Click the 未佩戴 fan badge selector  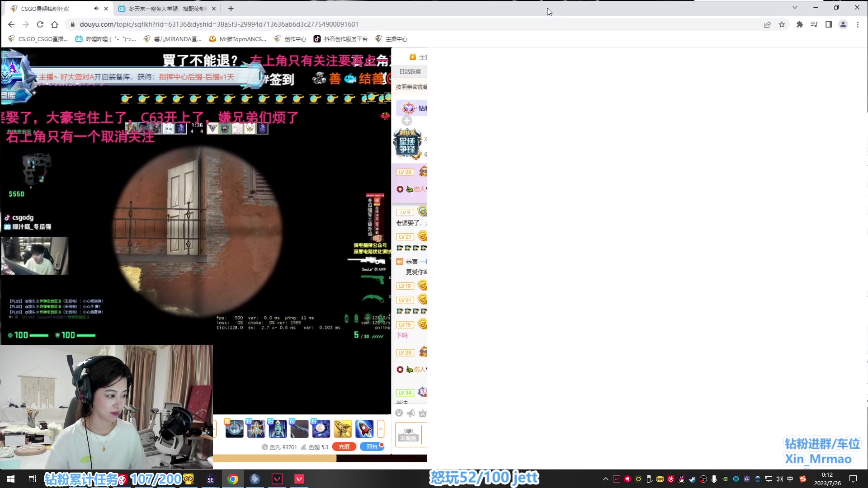click(x=409, y=435)
